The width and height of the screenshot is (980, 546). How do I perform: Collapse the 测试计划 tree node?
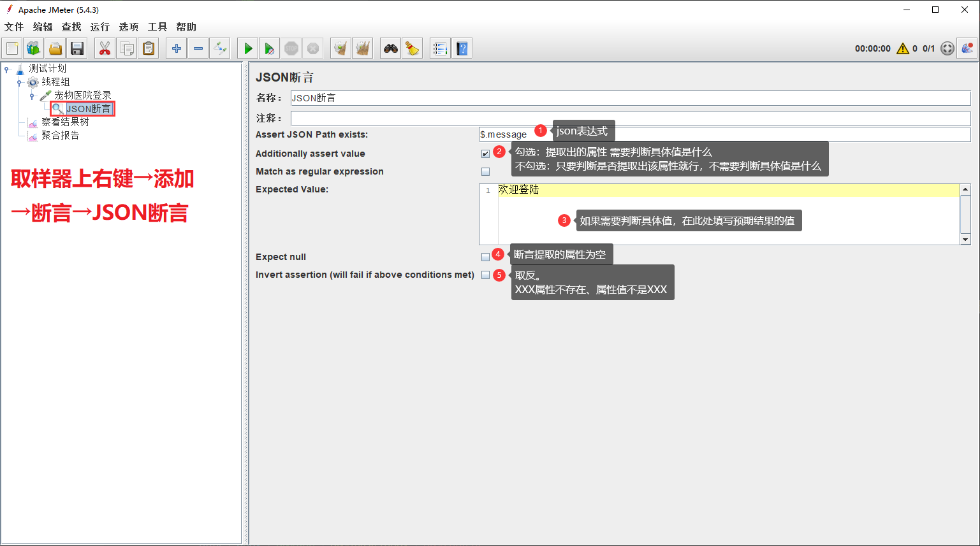click(7, 69)
